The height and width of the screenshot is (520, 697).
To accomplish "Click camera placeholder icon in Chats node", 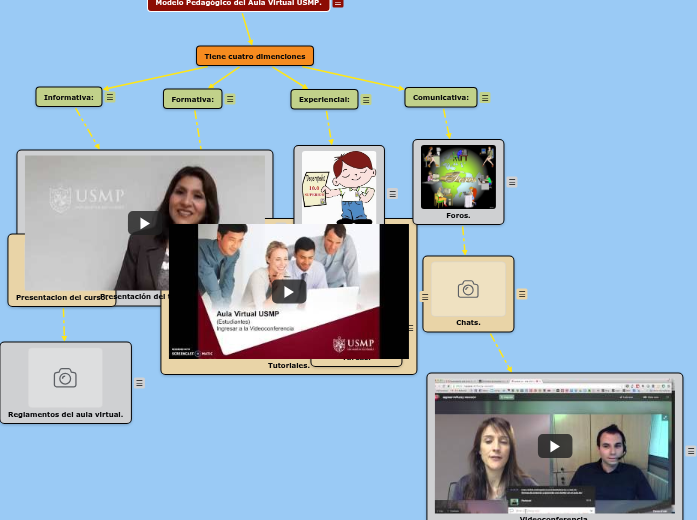I will click(468, 290).
